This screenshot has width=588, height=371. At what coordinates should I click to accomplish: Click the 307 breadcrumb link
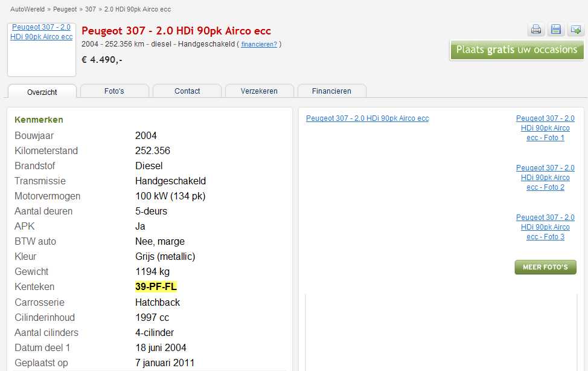(90, 10)
